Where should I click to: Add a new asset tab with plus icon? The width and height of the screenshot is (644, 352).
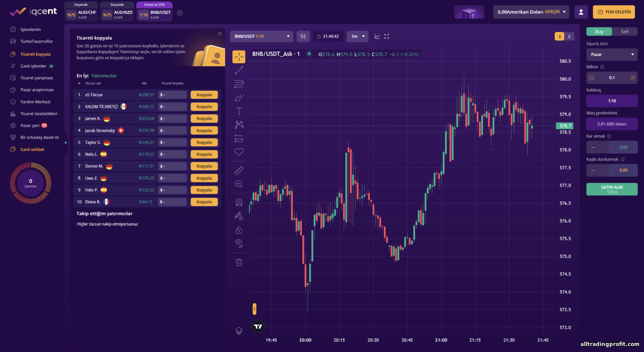180,13
